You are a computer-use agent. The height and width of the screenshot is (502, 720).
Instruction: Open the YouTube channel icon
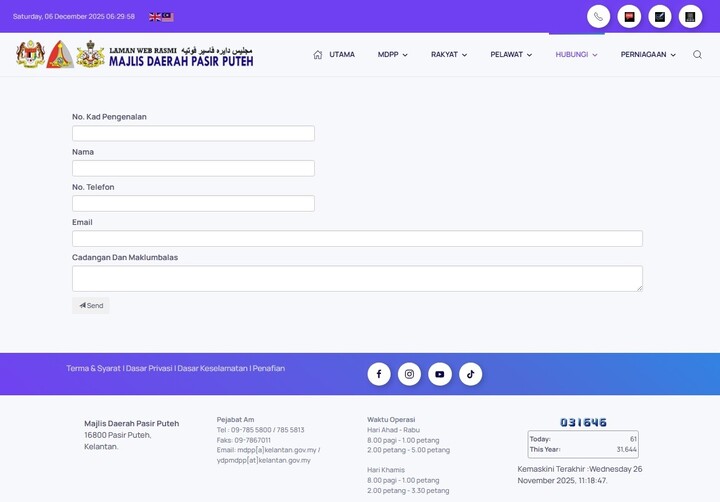tap(440, 374)
